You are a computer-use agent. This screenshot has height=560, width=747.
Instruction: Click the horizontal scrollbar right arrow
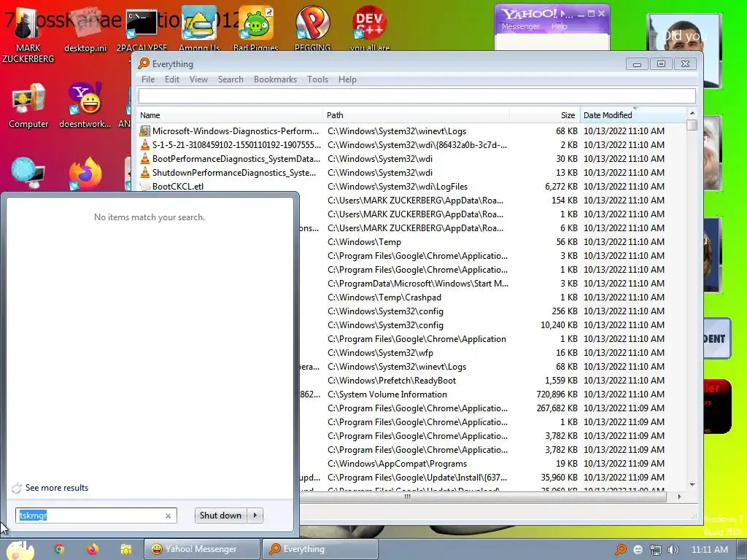tap(679, 497)
